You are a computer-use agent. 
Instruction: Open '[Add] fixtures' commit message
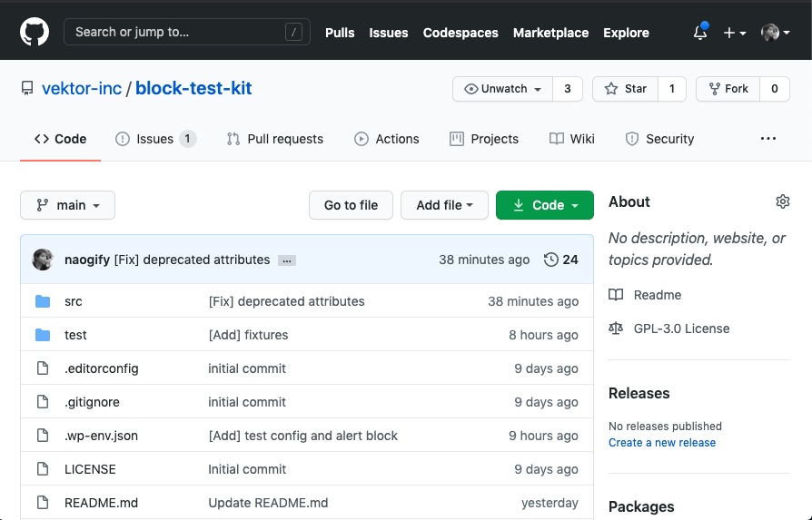[x=248, y=335]
